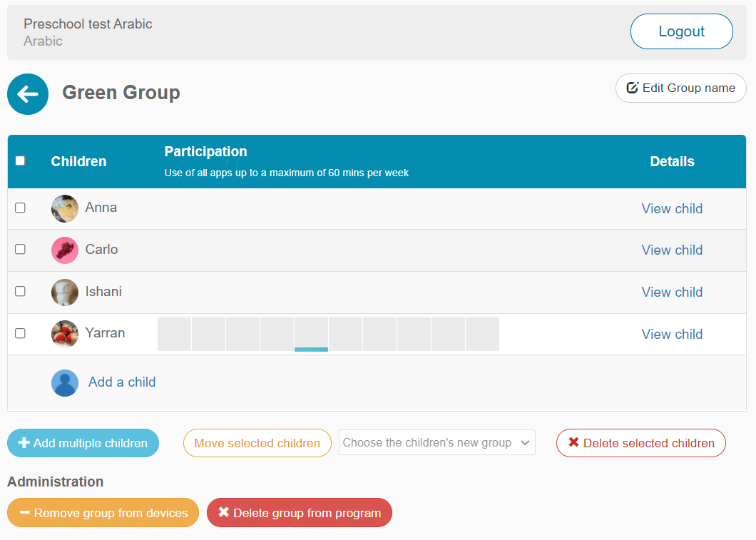
Task: Check the checkbox next to Yarran
Action: [20, 334]
